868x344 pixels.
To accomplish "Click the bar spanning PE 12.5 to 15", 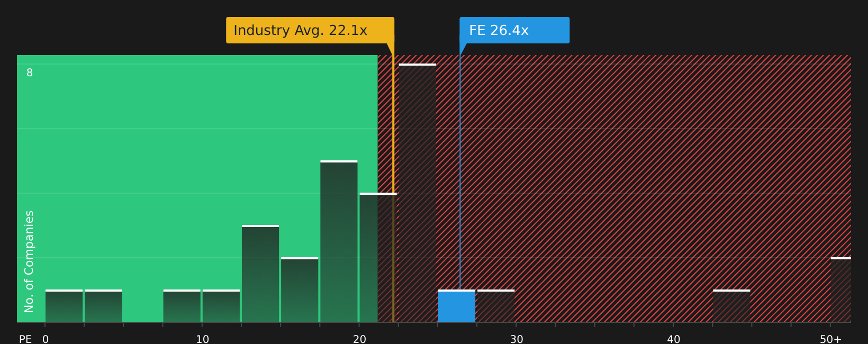I will (260, 274).
